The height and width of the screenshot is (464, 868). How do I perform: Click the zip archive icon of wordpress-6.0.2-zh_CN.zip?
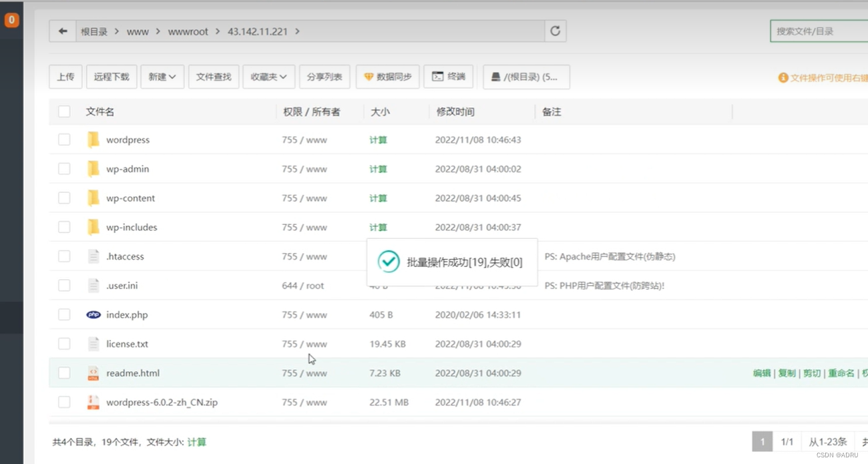[93, 402]
